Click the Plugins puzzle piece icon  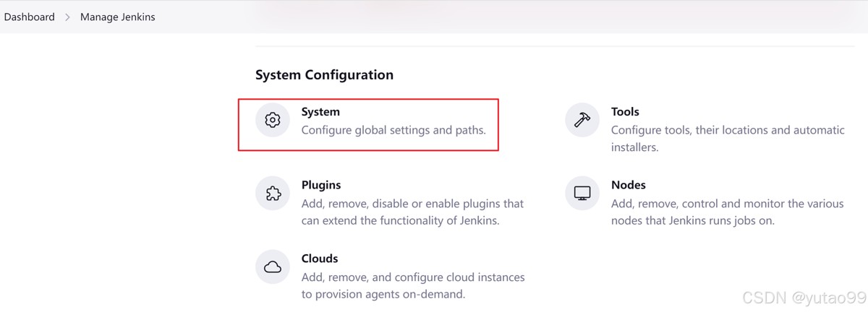(x=273, y=194)
